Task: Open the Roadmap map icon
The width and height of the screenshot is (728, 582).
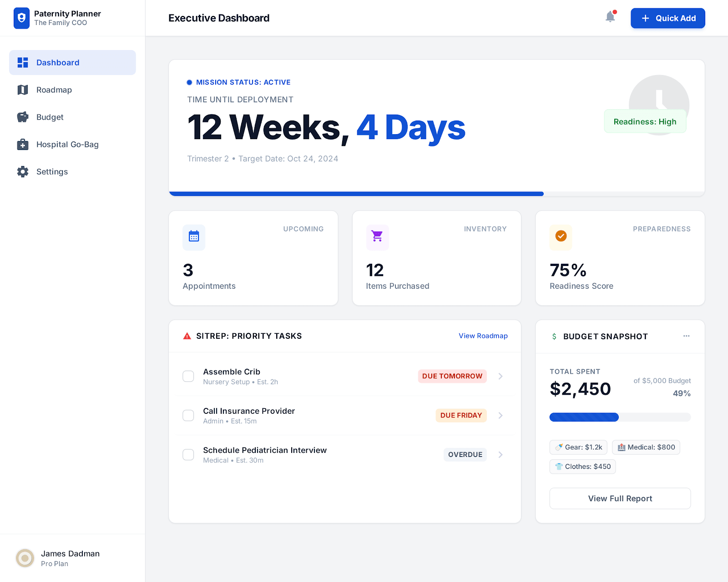Action: point(22,90)
